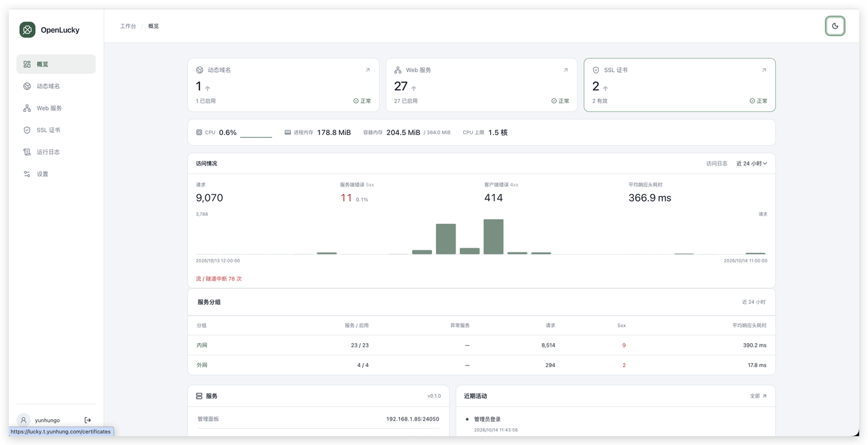Click the SSL 证书 shield icon in sidebar

pos(27,130)
